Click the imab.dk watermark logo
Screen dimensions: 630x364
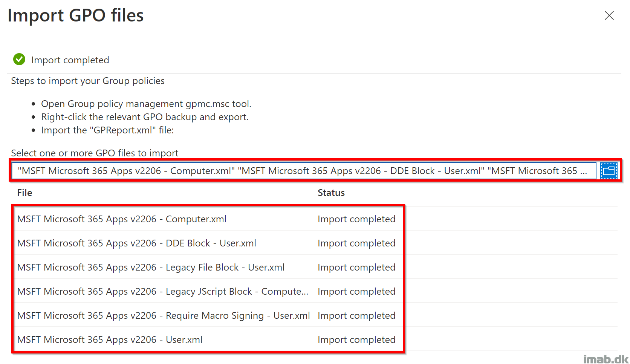pyautogui.click(x=606, y=359)
